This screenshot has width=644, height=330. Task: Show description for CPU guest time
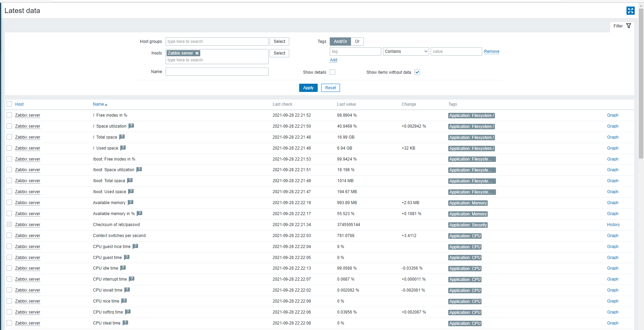pos(127,257)
